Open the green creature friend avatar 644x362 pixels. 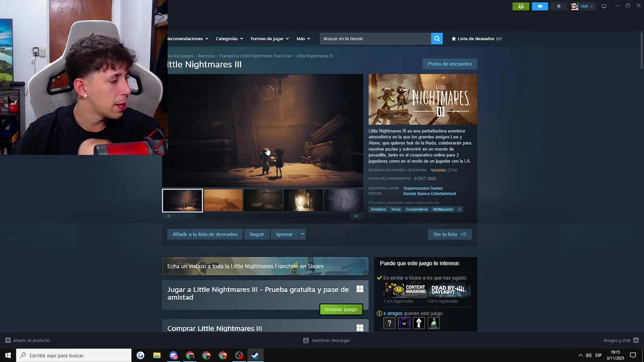(434, 323)
